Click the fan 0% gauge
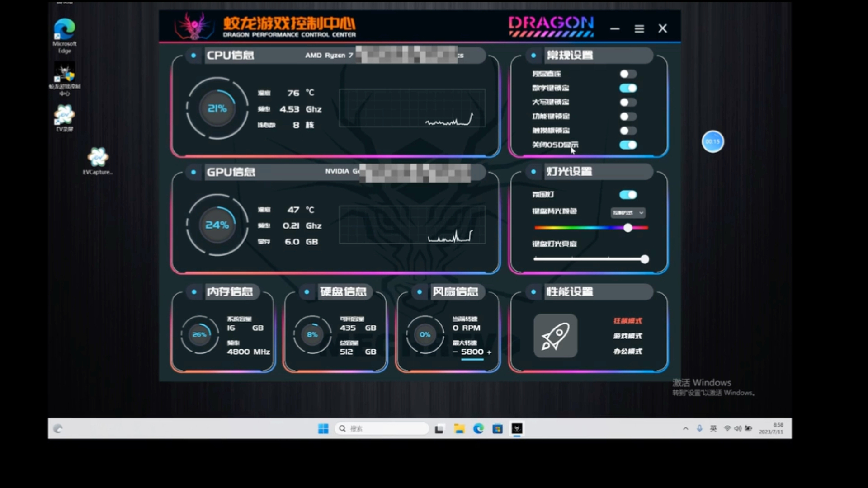This screenshot has height=488, width=868. coord(425,334)
